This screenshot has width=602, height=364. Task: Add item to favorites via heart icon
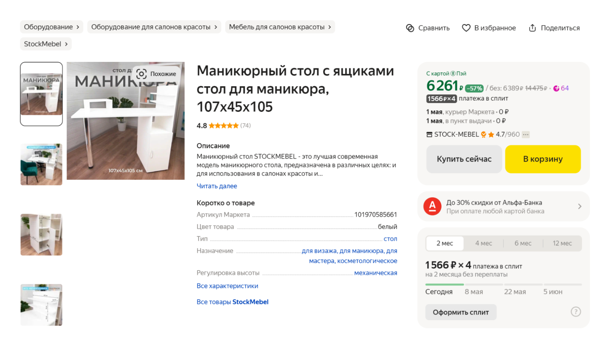466,28
